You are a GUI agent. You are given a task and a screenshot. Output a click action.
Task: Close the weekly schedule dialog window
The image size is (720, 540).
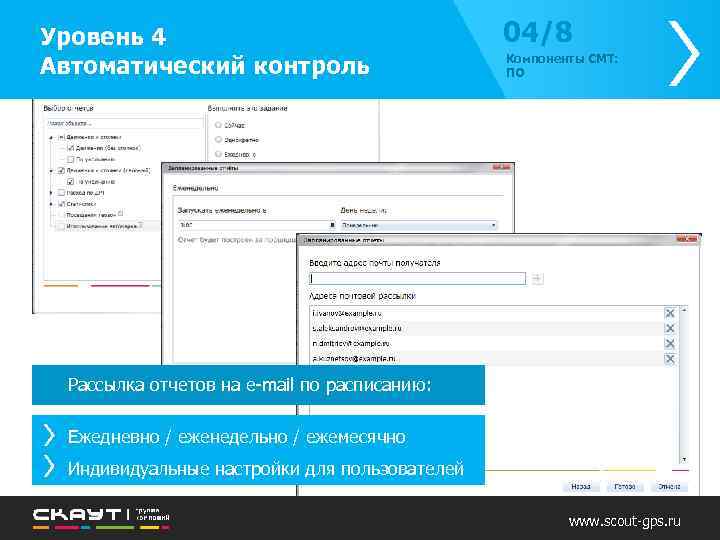(501, 168)
